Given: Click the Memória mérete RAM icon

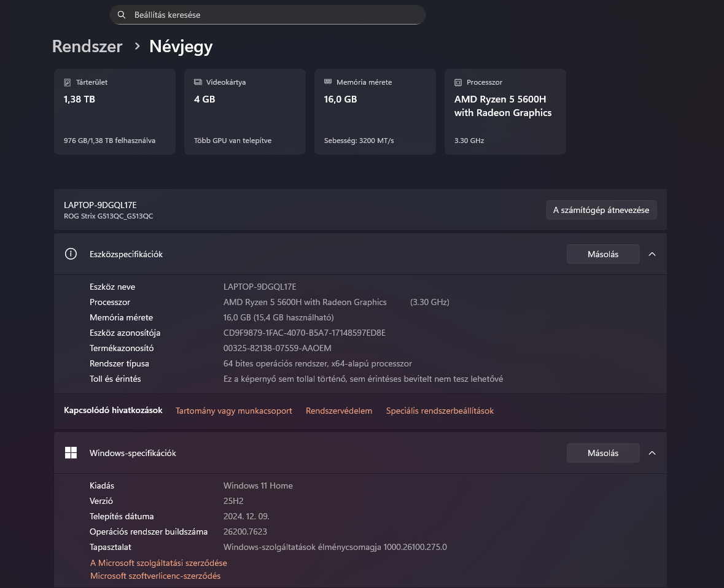Looking at the screenshot, I should (x=328, y=82).
